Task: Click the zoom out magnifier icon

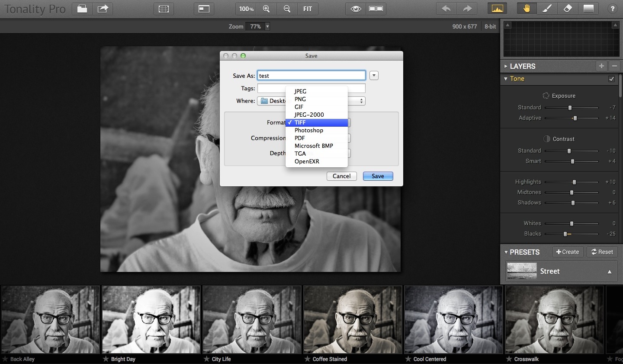Action: tap(287, 9)
